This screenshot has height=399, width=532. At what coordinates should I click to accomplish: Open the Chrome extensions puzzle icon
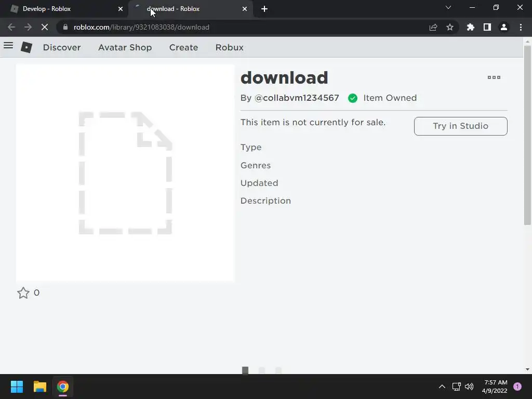pyautogui.click(x=470, y=27)
